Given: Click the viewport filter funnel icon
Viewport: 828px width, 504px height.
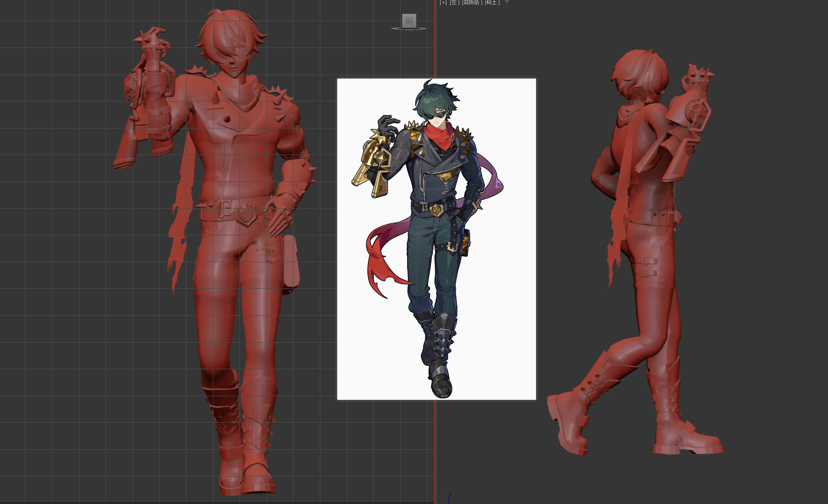Looking at the screenshot, I should click(x=507, y=2).
